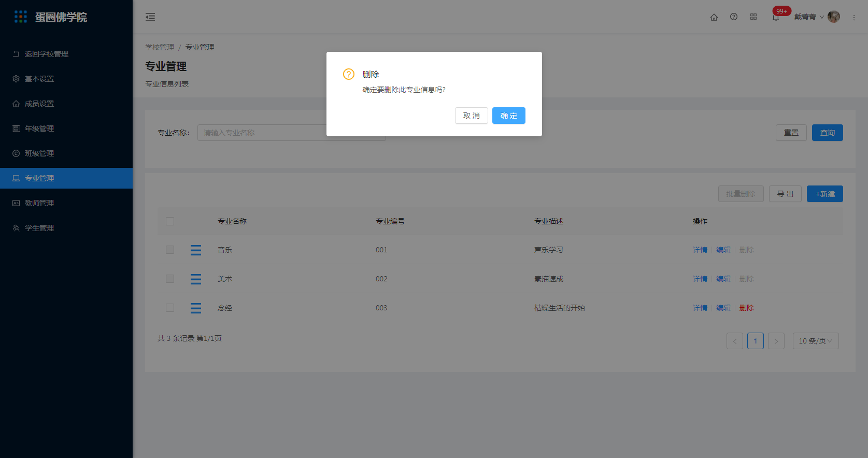
Task: Click 删除 for the 音乐 row
Action: coord(747,250)
